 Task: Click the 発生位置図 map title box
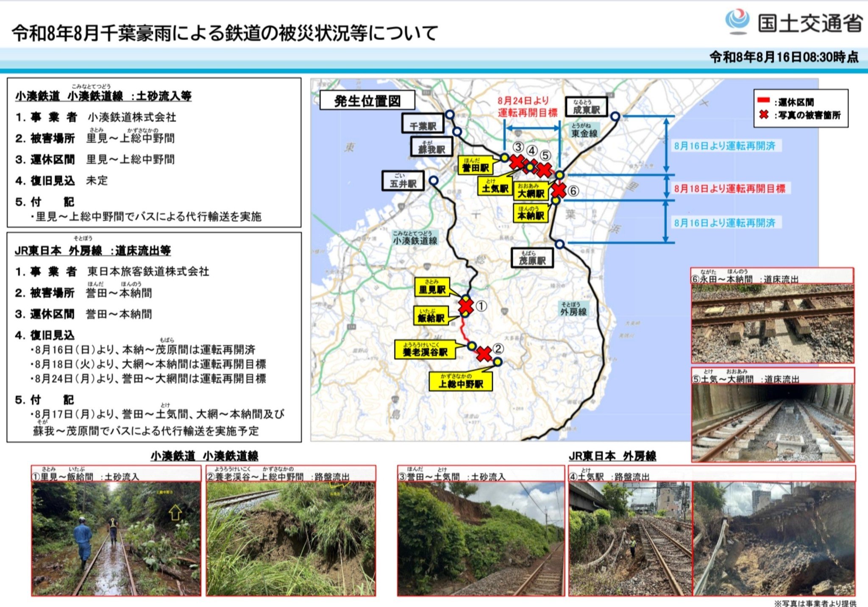pyautogui.click(x=367, y=100)
